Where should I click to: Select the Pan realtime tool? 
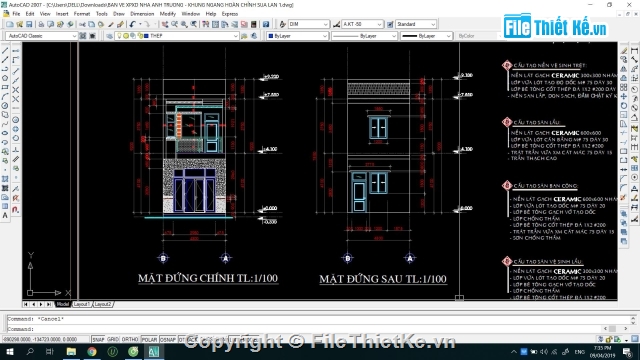click(x=165, y=24)
